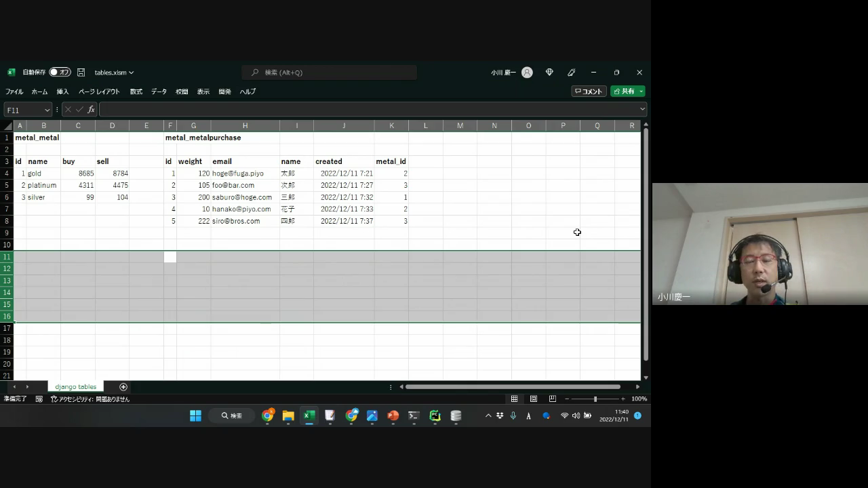Click the Microsoft 365 diamond icon
The height and width of the screenshot is (488, 868).
(549, 73)
